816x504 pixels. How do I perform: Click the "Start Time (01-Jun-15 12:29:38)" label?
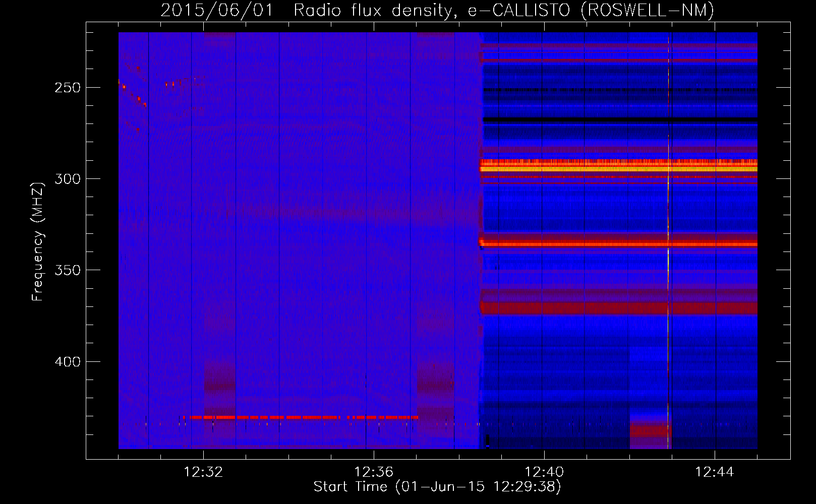[x=437, y=487]
